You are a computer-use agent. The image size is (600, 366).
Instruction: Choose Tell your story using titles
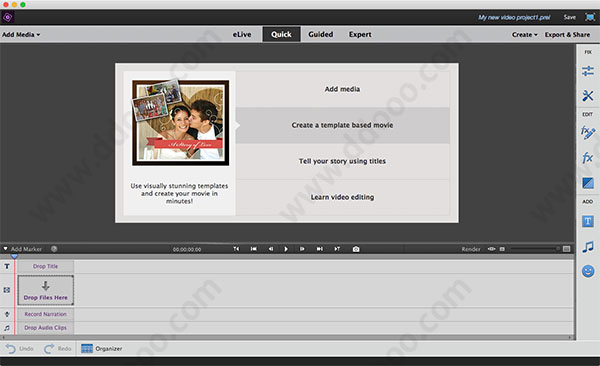[x=342, y=161]
